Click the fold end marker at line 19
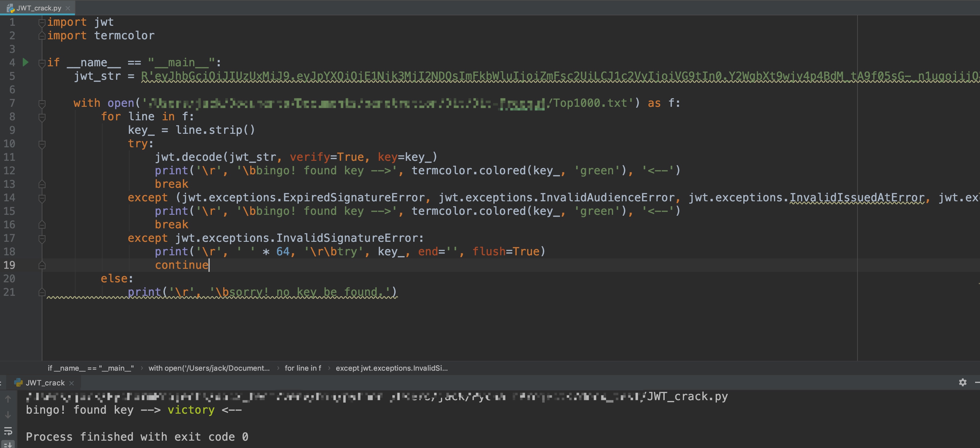 (42, 265)
